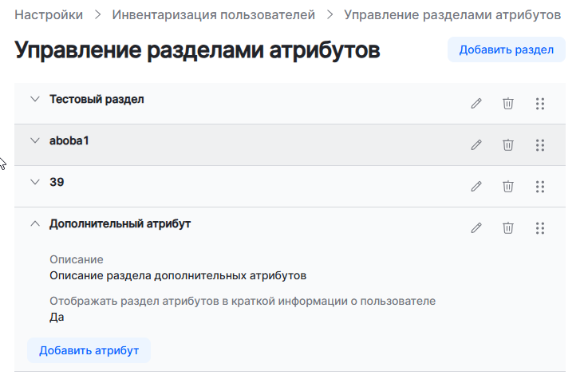Delete the Тестовый раздел section
The height and width of the screenshot is (387, 588).
(507, 103)
